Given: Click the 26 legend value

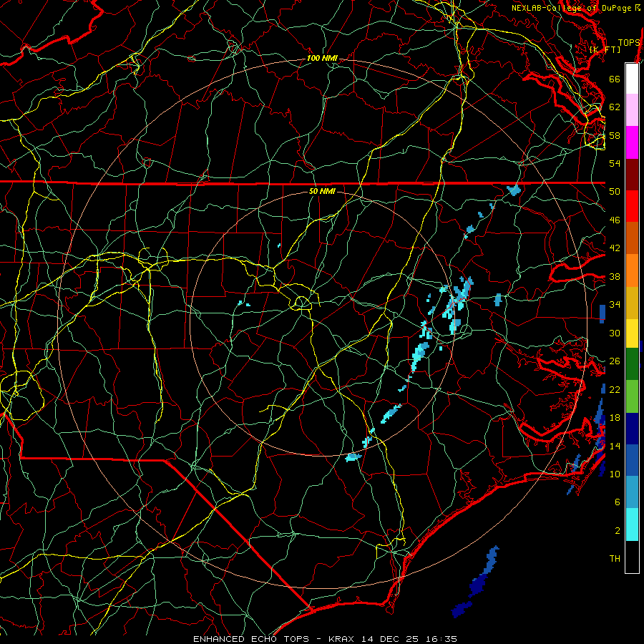Looking at the screenshot, I should (x=615, y=361).
